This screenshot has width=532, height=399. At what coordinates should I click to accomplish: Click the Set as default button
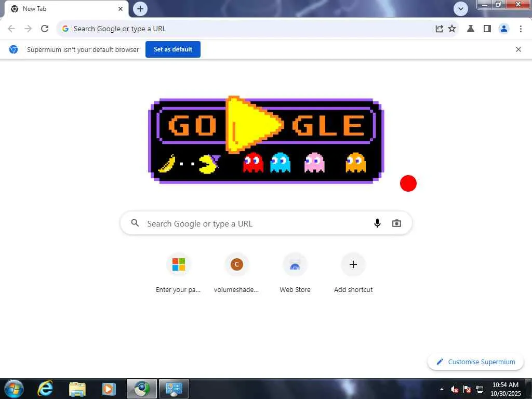pyautogui.click(x=173, y=49)
